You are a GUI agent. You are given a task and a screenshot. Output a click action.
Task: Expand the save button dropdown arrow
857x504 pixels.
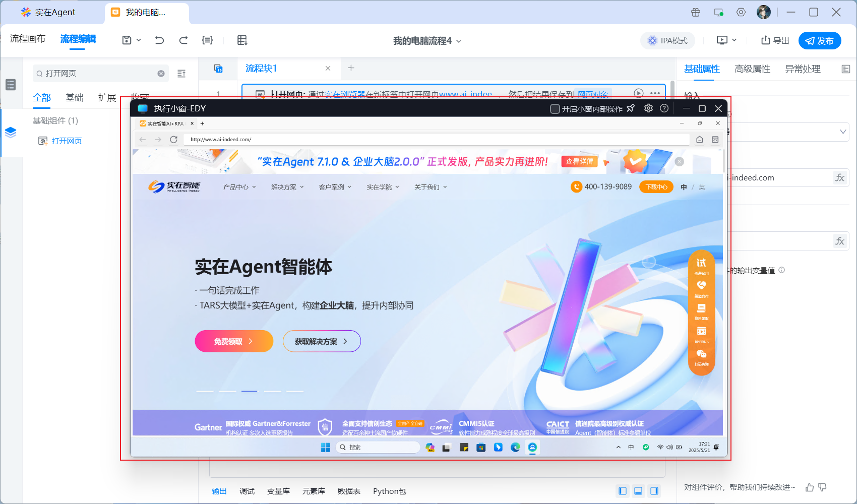[139, 40]
